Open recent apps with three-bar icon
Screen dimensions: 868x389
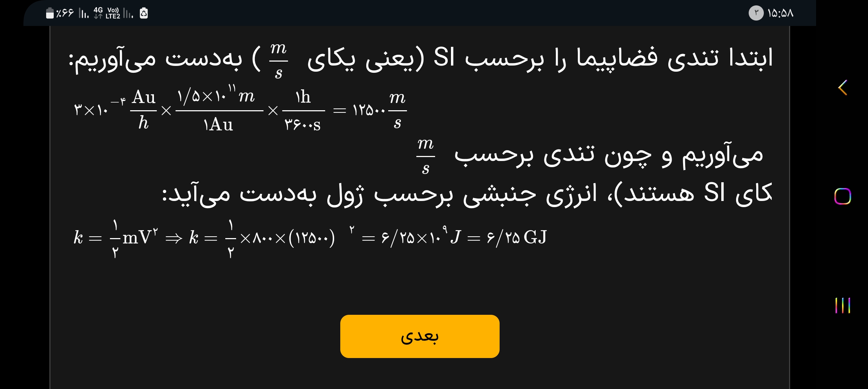(x=842, y=305)
